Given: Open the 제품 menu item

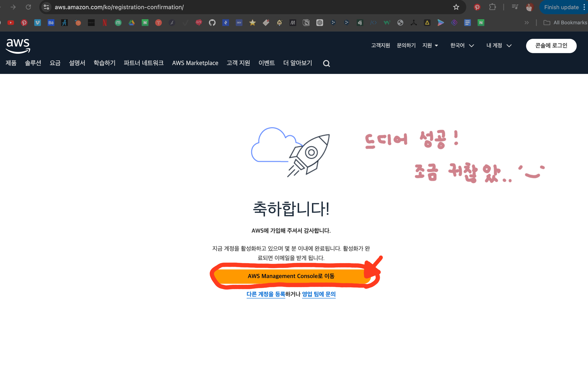Looking at the screenshot, I should click(11, 63).
